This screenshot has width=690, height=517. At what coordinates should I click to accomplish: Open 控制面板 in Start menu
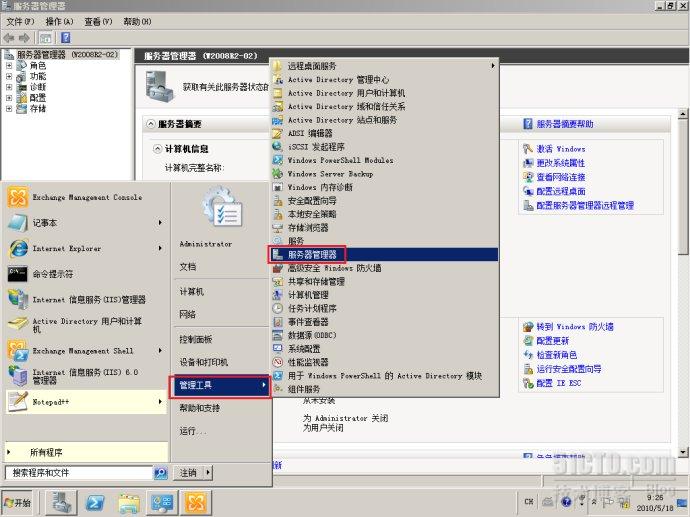(x=196, y=339)
